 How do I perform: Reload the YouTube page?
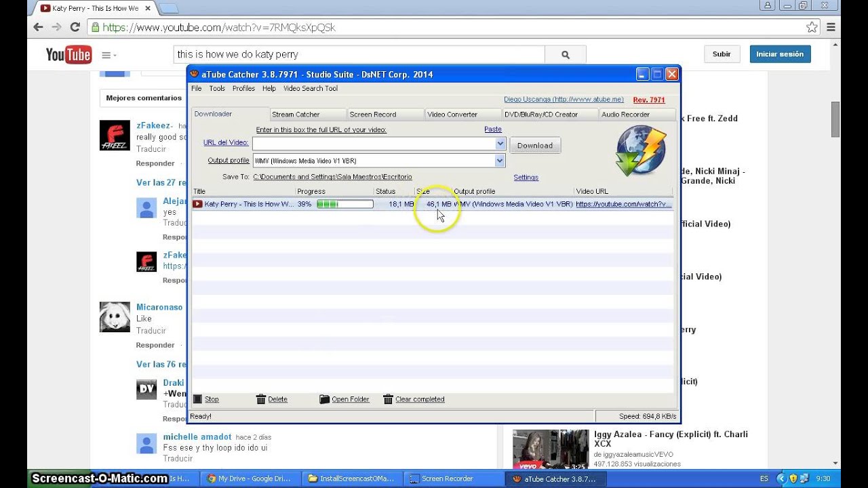(x=75, y=27)
